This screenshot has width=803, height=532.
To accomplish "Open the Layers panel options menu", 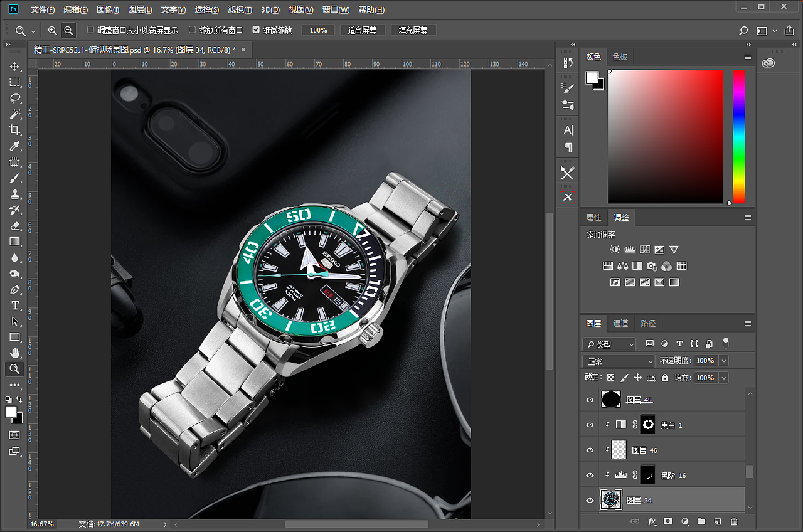I will tap(747, 324).
